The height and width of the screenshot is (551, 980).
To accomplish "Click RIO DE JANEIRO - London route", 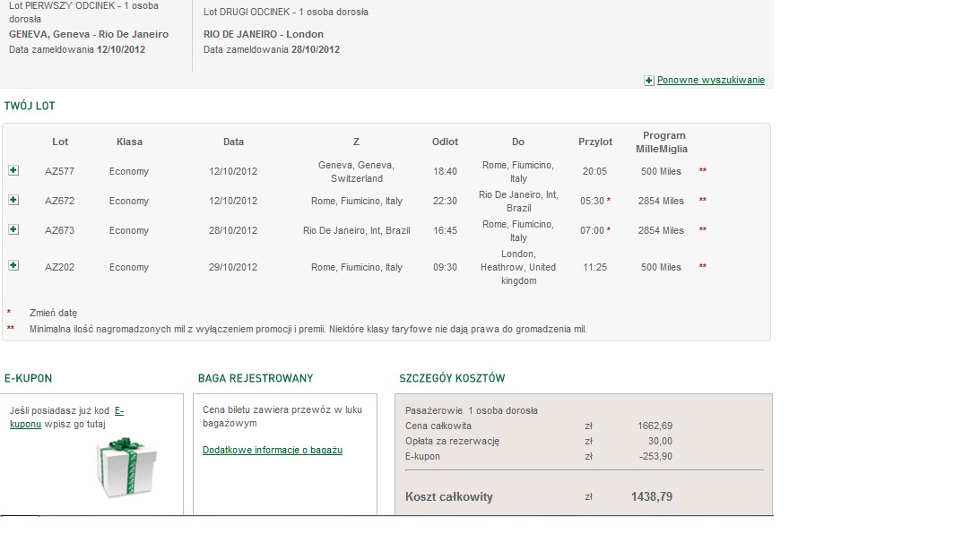I will click(263, 34).
